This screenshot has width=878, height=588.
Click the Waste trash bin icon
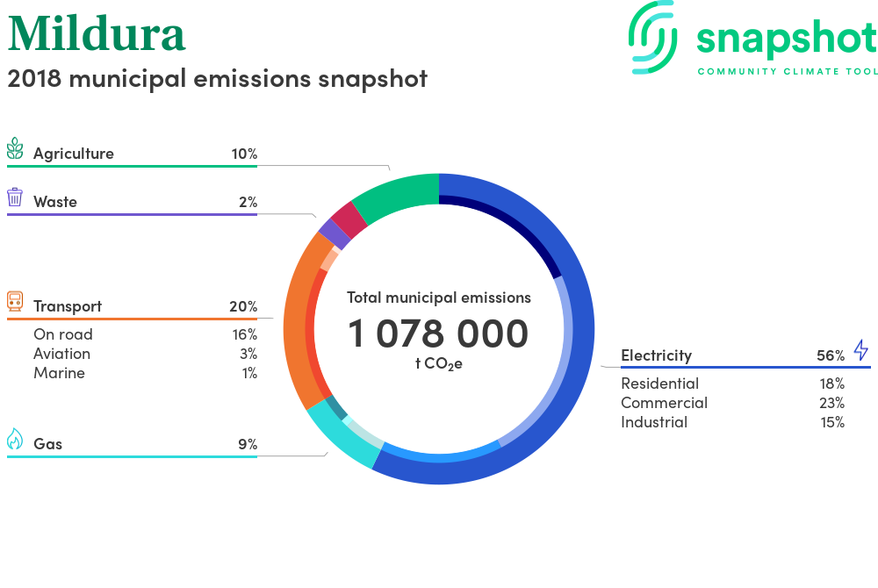pos(15,197)
